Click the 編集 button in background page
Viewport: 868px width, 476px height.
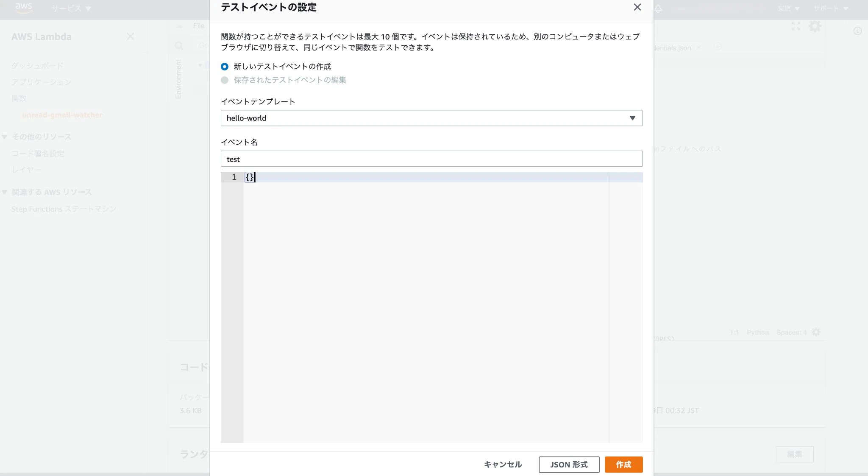pyautogui.click(x=795, y=454)
